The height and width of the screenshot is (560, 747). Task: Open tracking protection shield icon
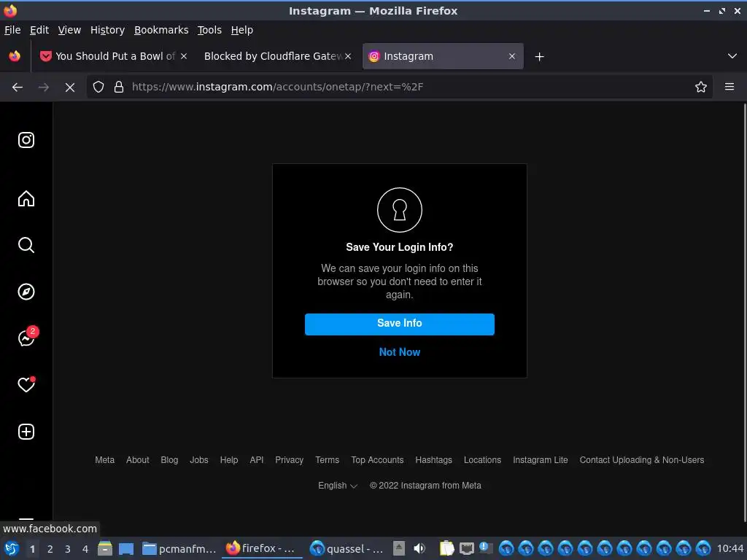pyautogui.click(x=98, y=87)
